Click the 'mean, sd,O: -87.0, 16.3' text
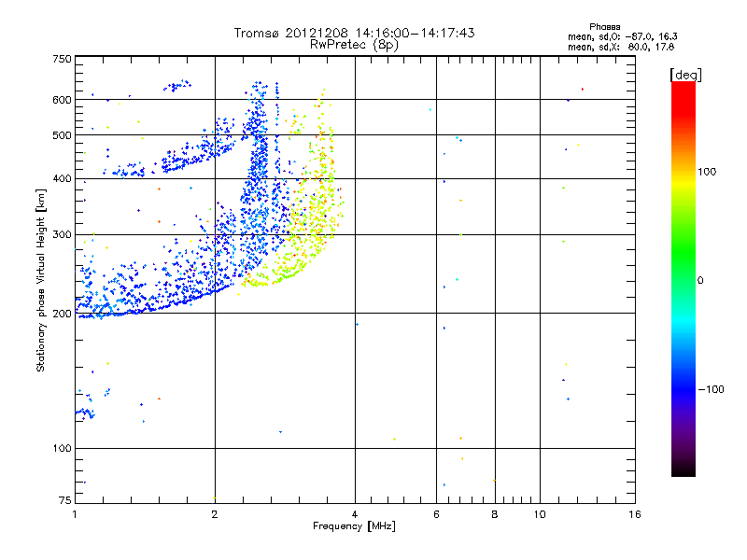 pyautogui.click(x=622, y=36)
